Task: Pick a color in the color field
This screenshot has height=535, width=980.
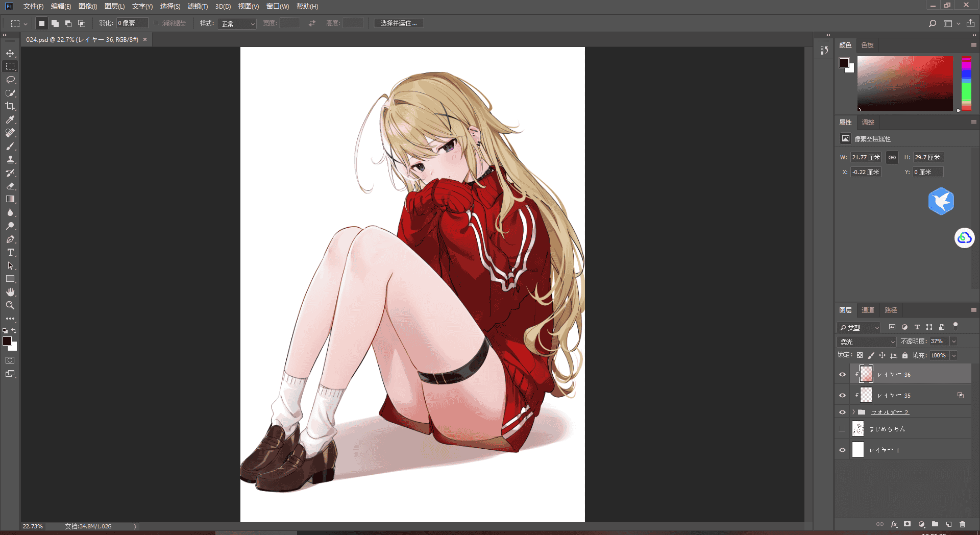Action: pyautogui.click(x=905, y=83)
